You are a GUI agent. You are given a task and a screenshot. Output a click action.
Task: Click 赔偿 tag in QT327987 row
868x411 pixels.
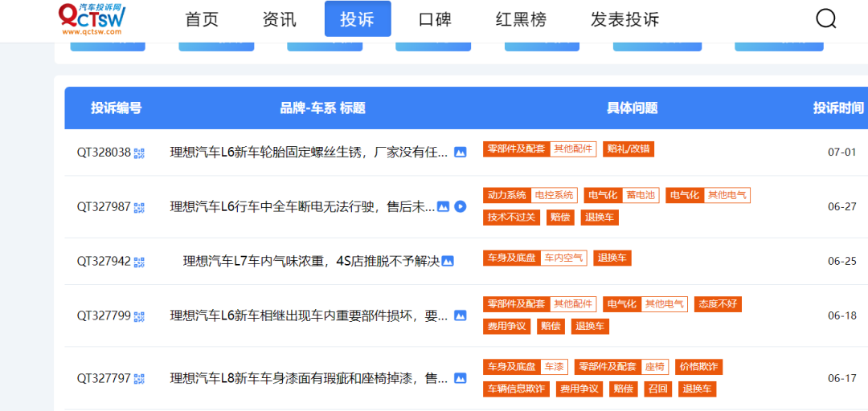(x=560, y=218)
